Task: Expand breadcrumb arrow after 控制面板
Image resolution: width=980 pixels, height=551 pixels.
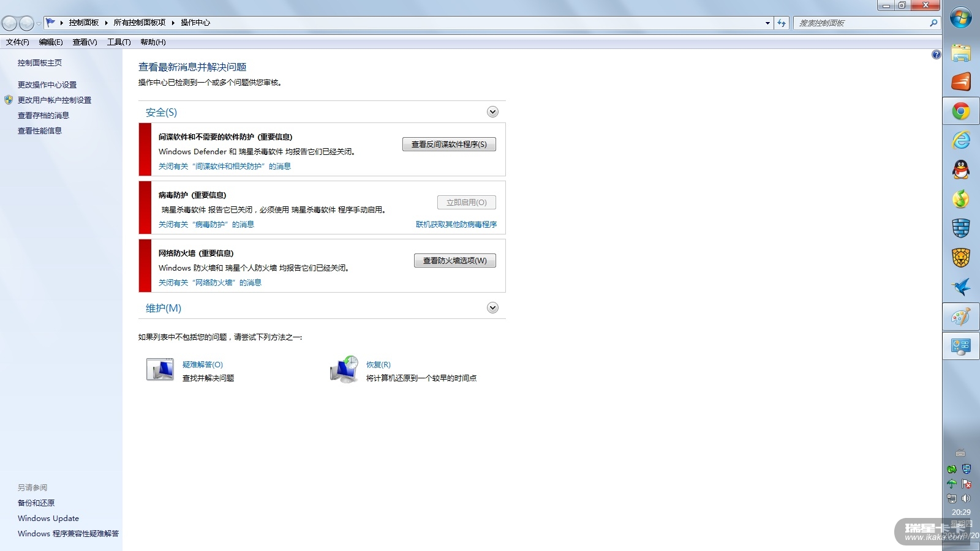Action: 106,23
